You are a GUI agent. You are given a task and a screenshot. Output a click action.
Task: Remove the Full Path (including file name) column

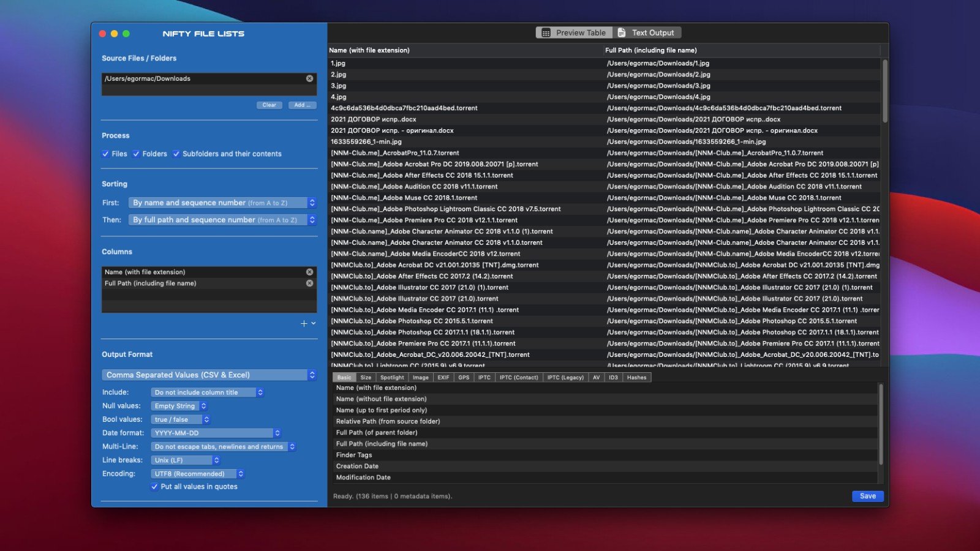[x=309, y=283]
